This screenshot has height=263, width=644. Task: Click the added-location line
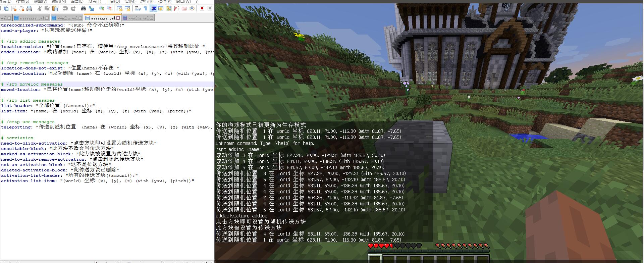click(x=107, y=52)
